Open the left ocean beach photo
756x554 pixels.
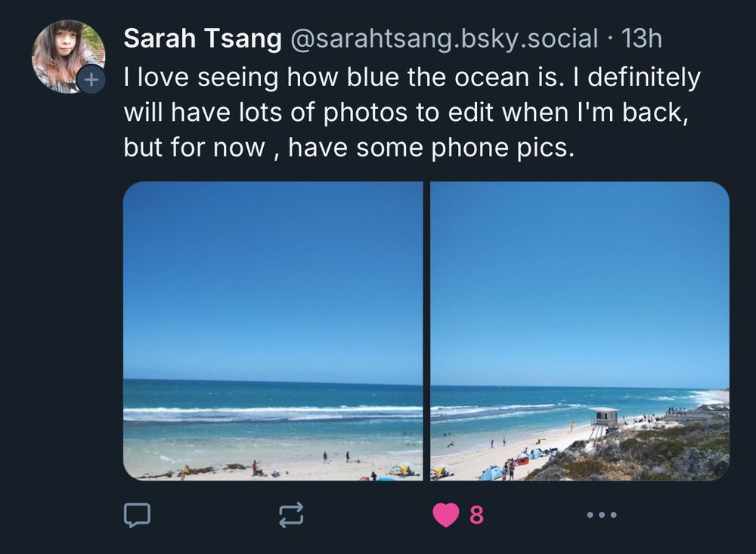pyautogui.click(x=273, y=302)
